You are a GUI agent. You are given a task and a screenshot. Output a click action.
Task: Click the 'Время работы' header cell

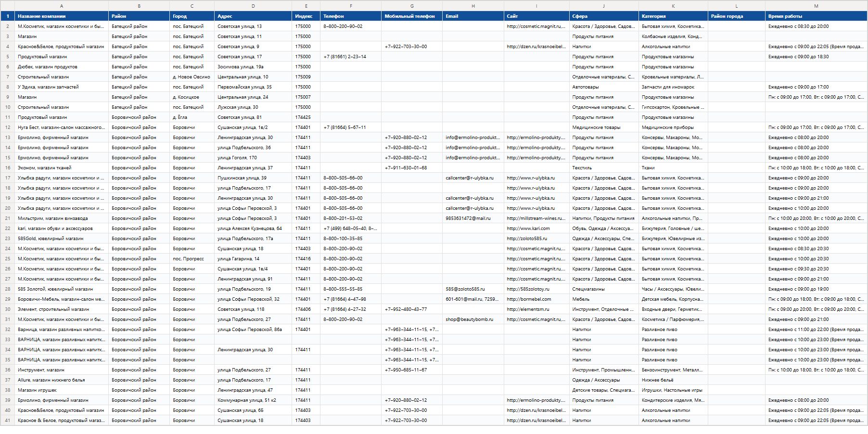[816, 16]
